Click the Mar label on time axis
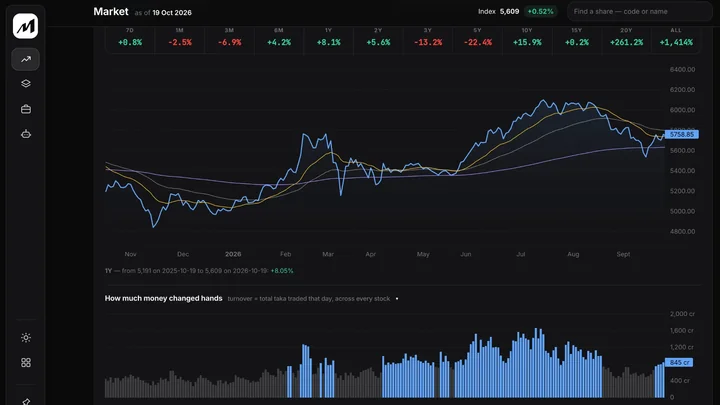Image resolution: width=720 pixels, height=405 pixels. point(328,254)
